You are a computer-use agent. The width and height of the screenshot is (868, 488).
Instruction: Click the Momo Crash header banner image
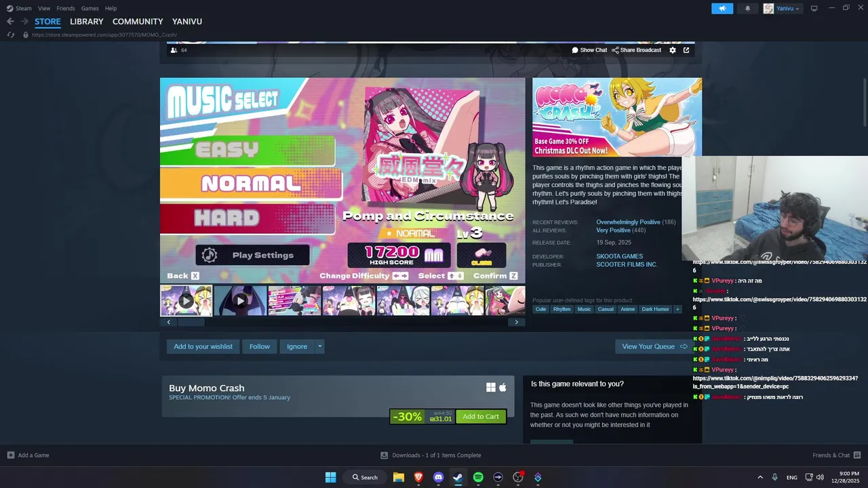click(617, 117)
